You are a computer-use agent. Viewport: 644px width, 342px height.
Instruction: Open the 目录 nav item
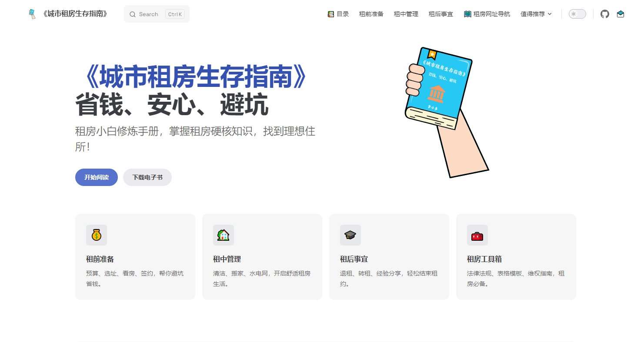[x=338, y=14]
